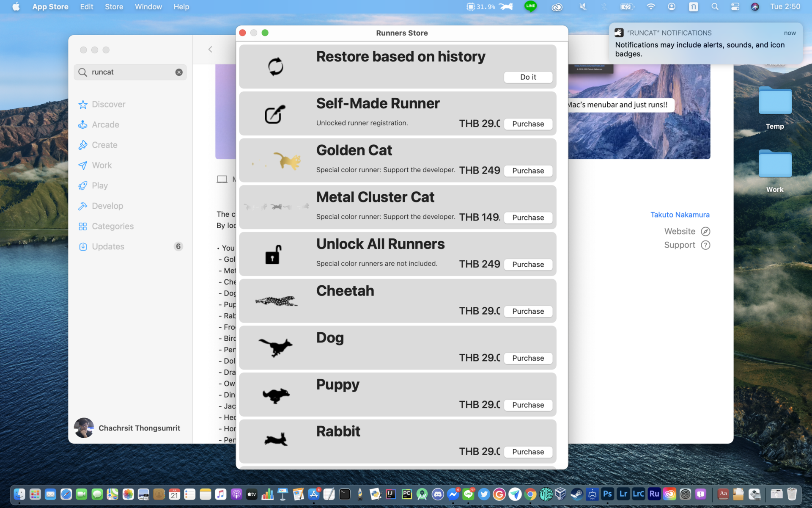Viewport: 812px width, 508px height.
Task: Activate Siri from the menu bar
Action: point(755,7)
